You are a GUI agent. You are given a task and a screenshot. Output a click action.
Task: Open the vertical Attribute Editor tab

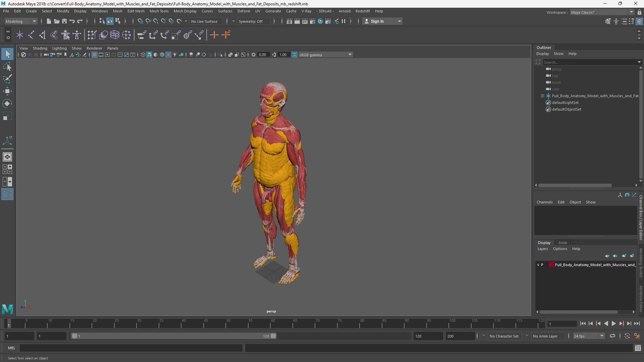tap(641, 299)
